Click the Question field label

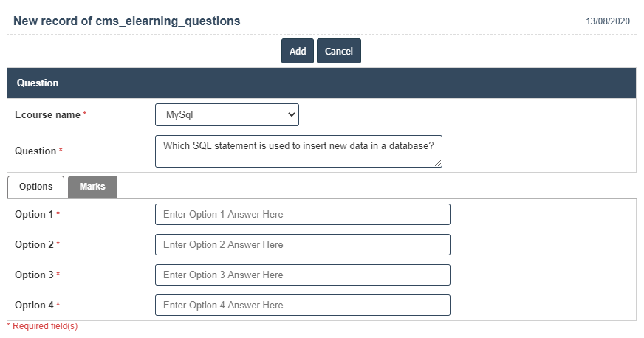35,151
